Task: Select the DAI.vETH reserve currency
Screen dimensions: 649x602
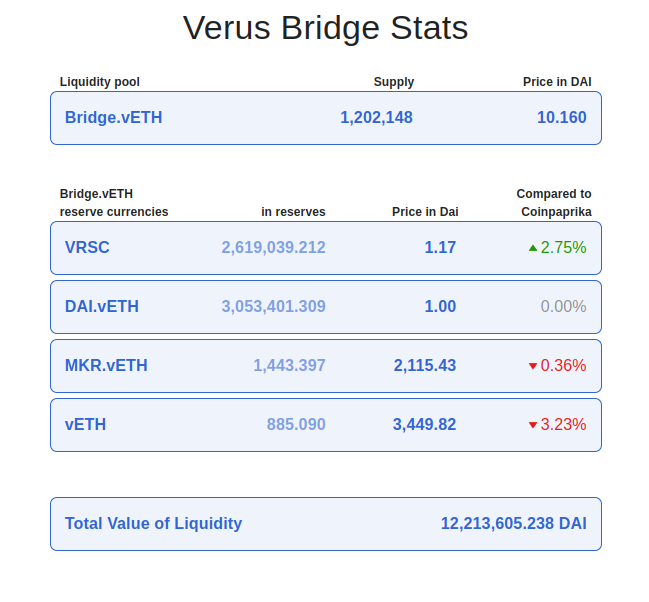Action: [102, 307]
